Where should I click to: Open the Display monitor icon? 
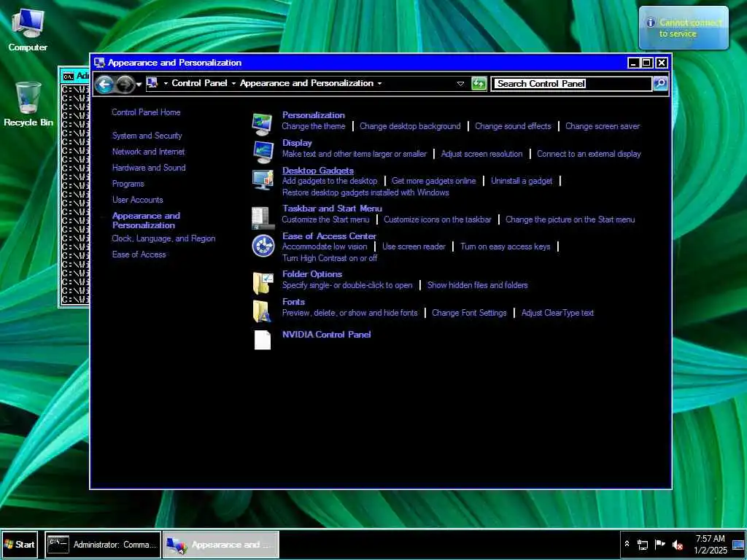click(263, 152)
